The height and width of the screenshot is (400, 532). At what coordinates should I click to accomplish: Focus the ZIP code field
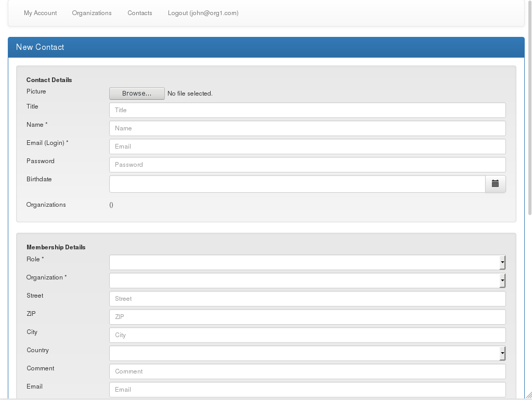(307, 317)
